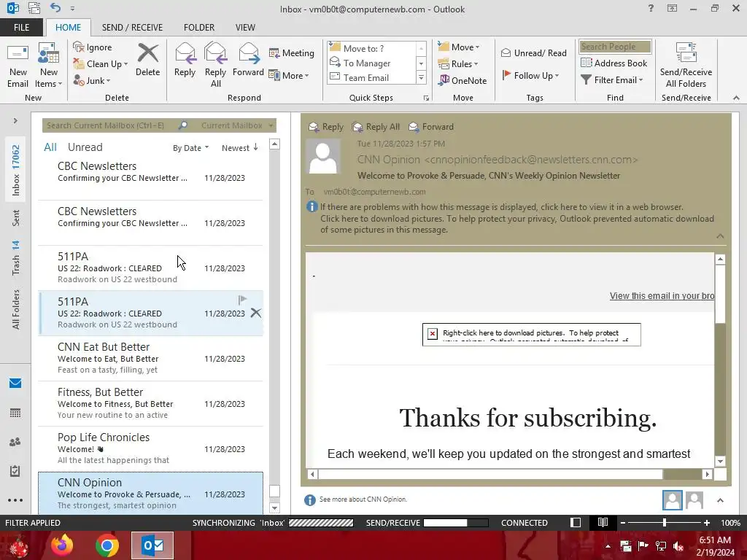Switch to People view
The width and height of the screenshot is (747, 560).
coord(15,442)
